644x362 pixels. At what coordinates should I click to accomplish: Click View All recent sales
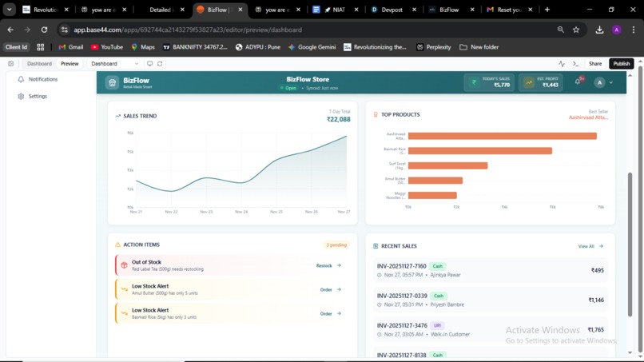click(590, 246)
